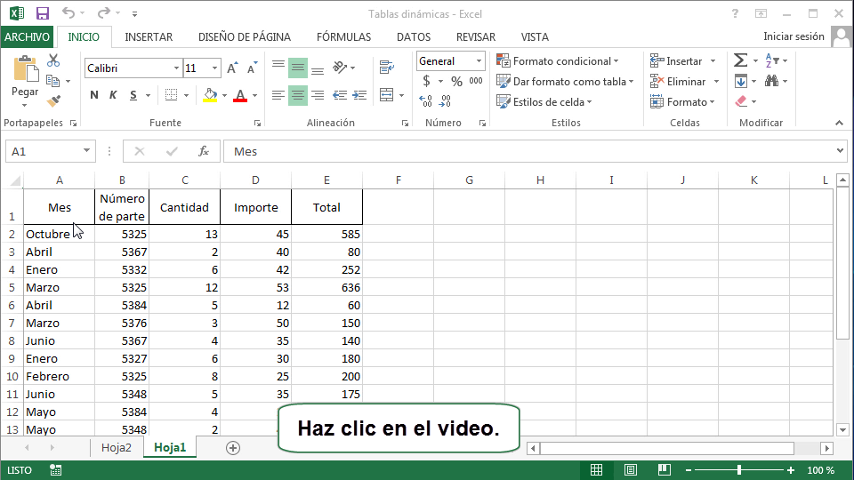The height and width of the screenshot is (480, 854).
Task: Click the decrease decimals icon
Action: (x=446, y=101)
